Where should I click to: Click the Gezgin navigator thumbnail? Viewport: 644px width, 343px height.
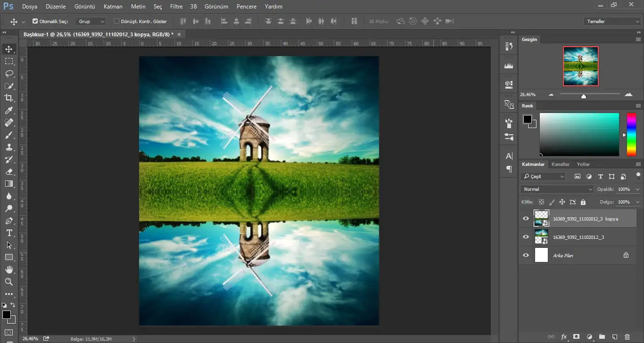pos(580,66)
